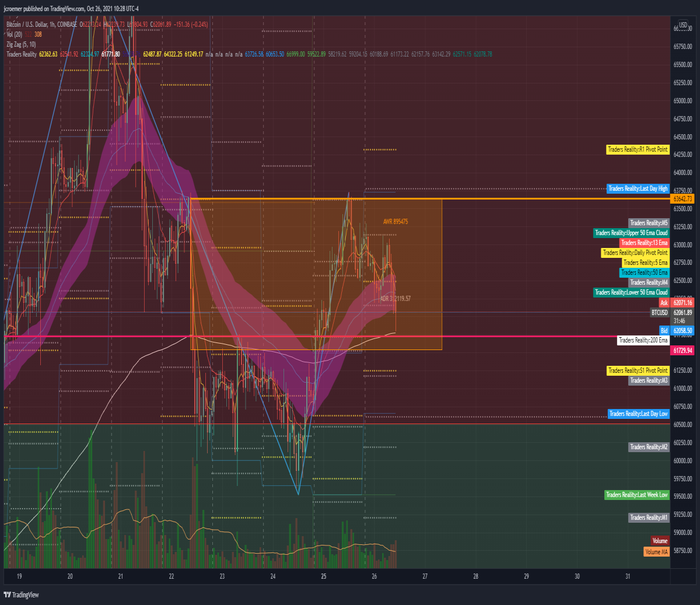Click the Traders Reality:13 Ema label
Screen dimensions: 700x605
[644, 243]
